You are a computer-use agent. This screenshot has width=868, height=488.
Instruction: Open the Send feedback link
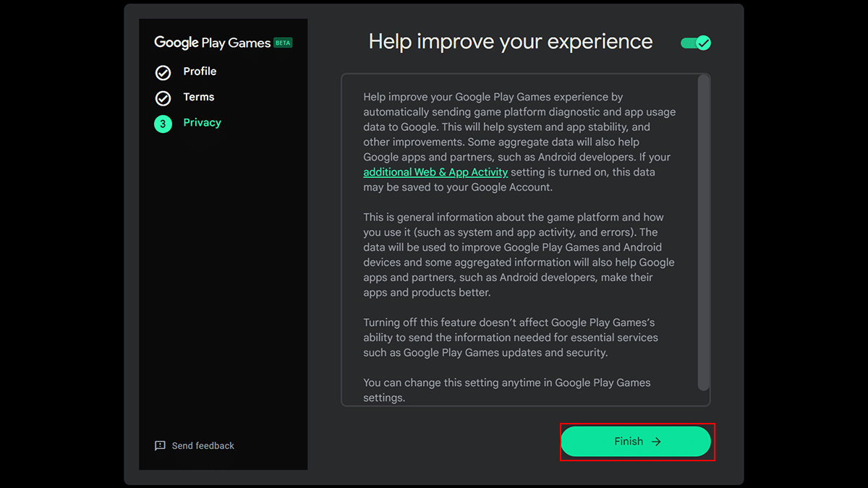pos(203,446)
